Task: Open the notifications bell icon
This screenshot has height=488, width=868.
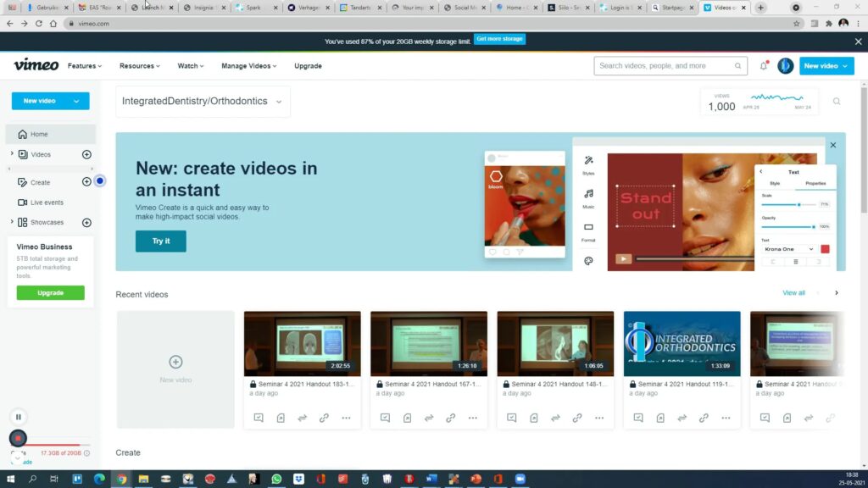Action: (x=764, y=66)
